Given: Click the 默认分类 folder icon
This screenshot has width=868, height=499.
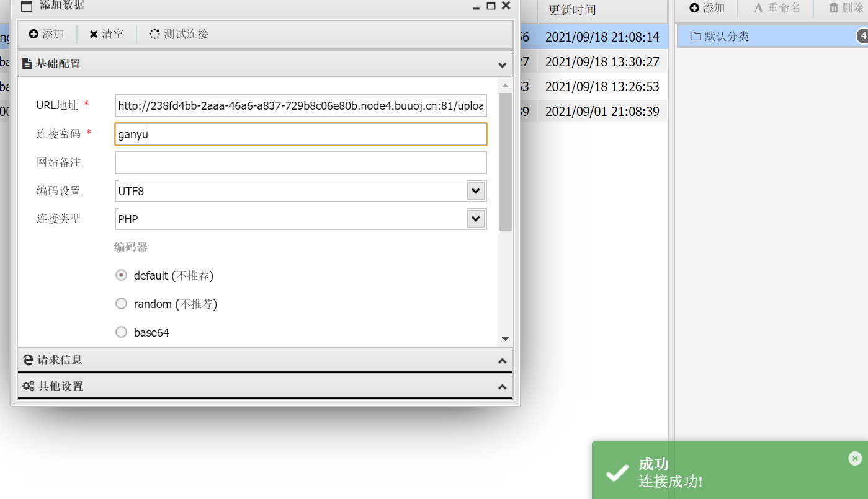Looking at the screenshot, I should click(694, 36).
